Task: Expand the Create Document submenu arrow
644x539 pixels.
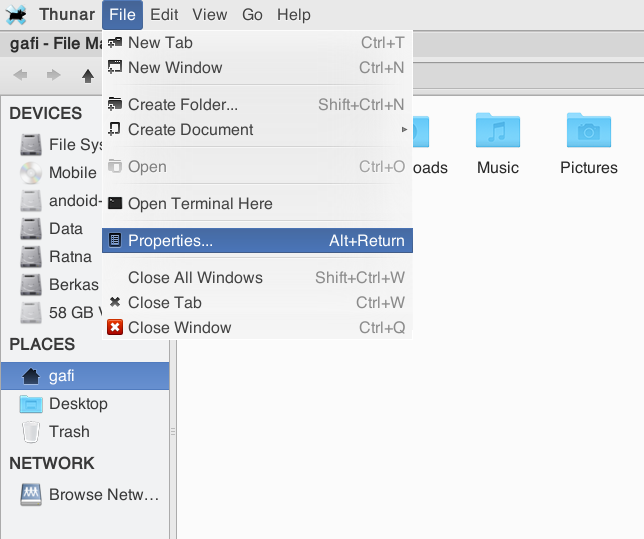Action: 404,130
